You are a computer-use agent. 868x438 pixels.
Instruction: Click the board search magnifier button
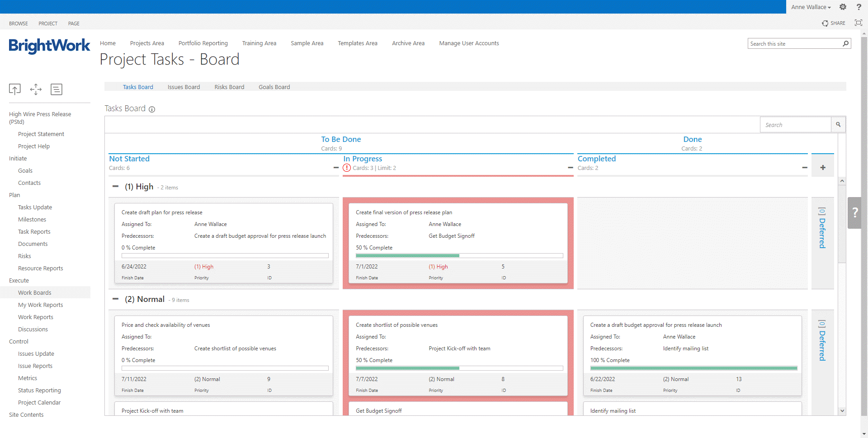(x=838, y=125)
